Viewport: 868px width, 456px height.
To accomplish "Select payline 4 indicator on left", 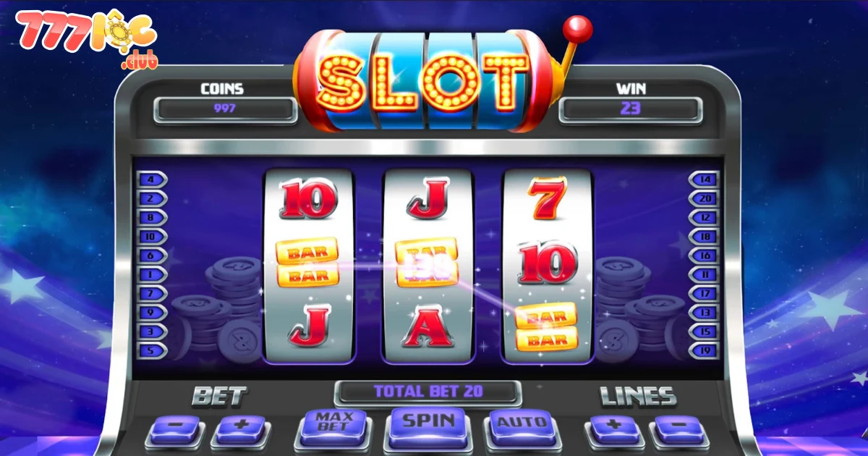I will pos(152,179).
